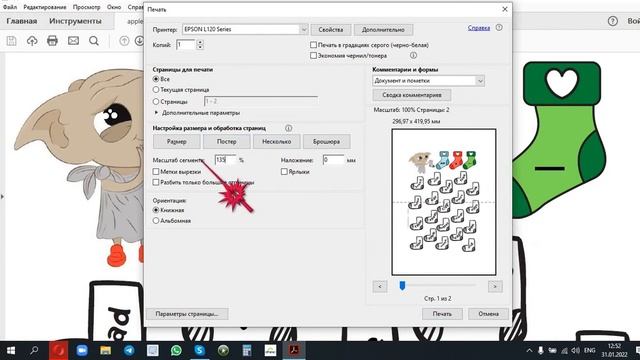640x360 pixels.
Task: Click the printer icon in Acrobat toolbar
Action: point(52,41)
